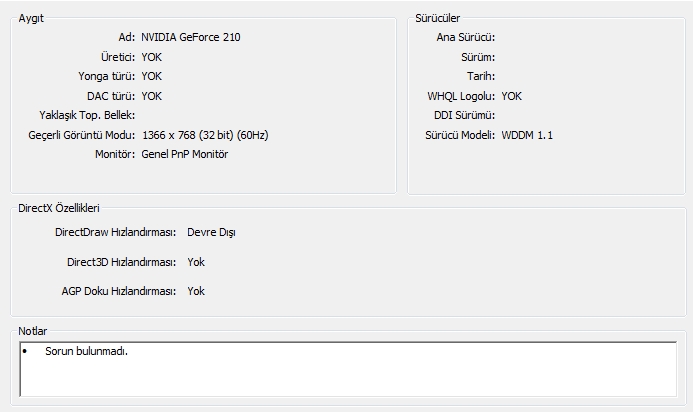This screenshot has height=412, width=693.
Task: Select the Sorun bulunmadı note line
Action: tap(86, 351)
